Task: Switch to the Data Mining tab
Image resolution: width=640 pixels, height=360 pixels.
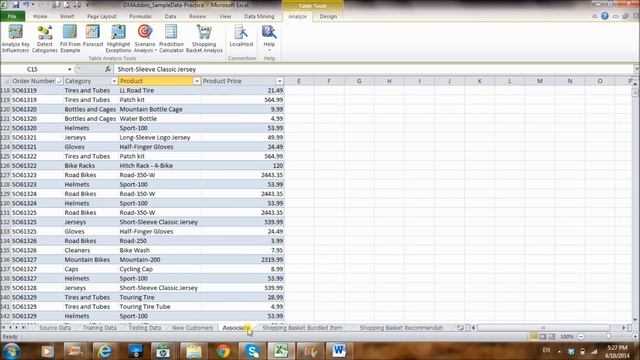Action: (259, 16)
